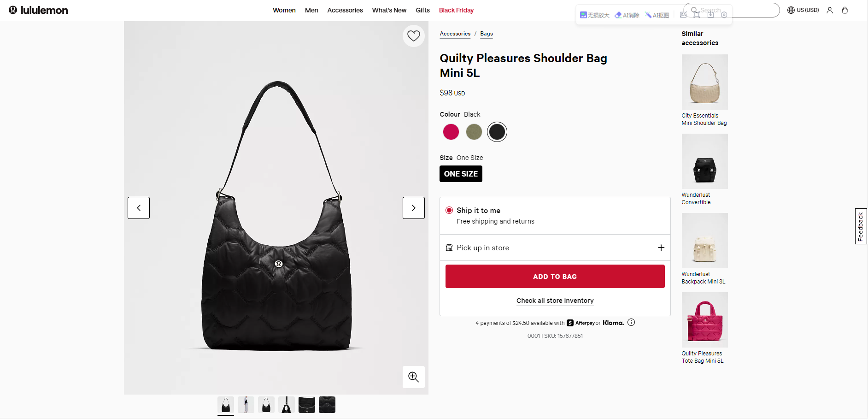Viewport: 868px width, 419px height.
Task: Expand Pick up in store section
Action: tap(661, 248)
